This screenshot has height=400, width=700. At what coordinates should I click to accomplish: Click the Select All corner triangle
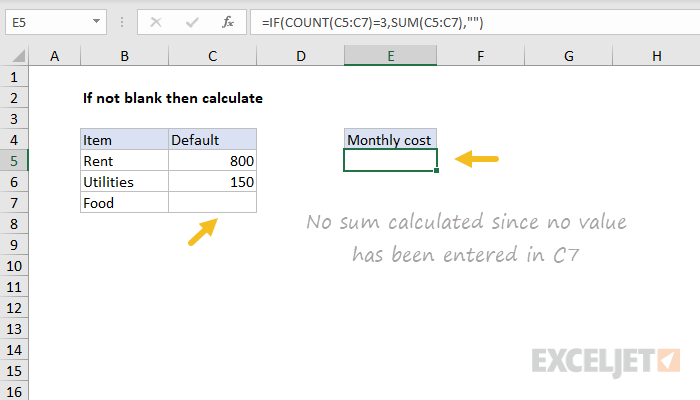coord(18,56)
